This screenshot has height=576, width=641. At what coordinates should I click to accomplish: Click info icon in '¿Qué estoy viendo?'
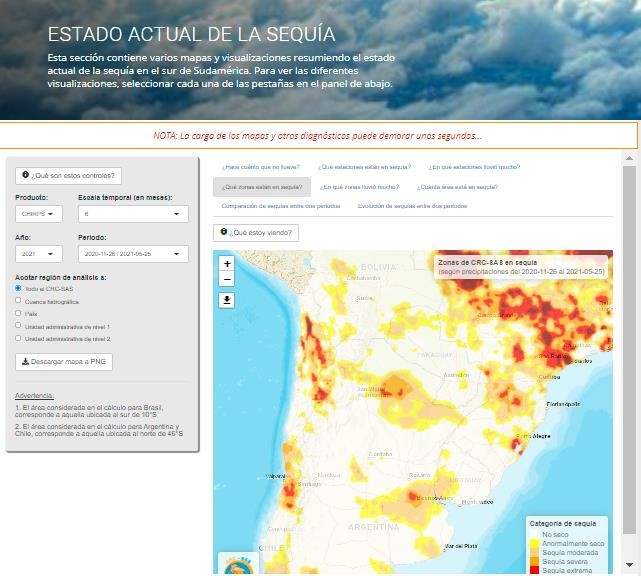point(225,233)
